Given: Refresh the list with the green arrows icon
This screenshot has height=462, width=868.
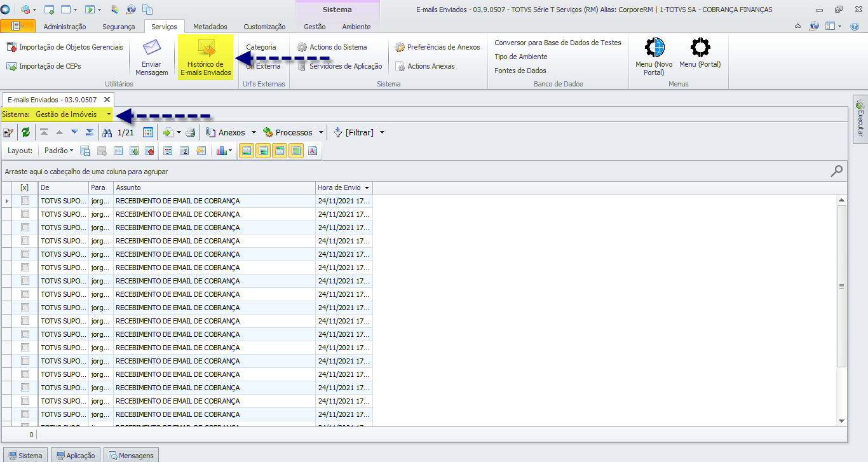Looking at the screenshot, I should point(25,133).
